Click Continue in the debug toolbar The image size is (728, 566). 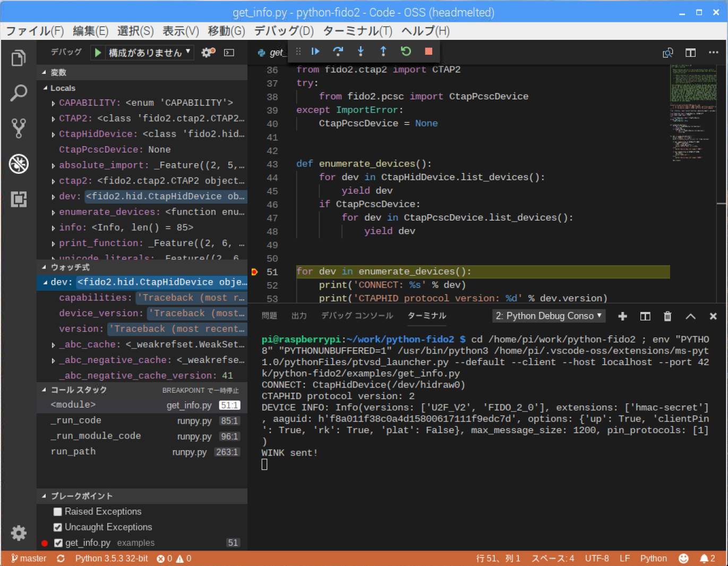pyautogui.click(x=315, y=52)
